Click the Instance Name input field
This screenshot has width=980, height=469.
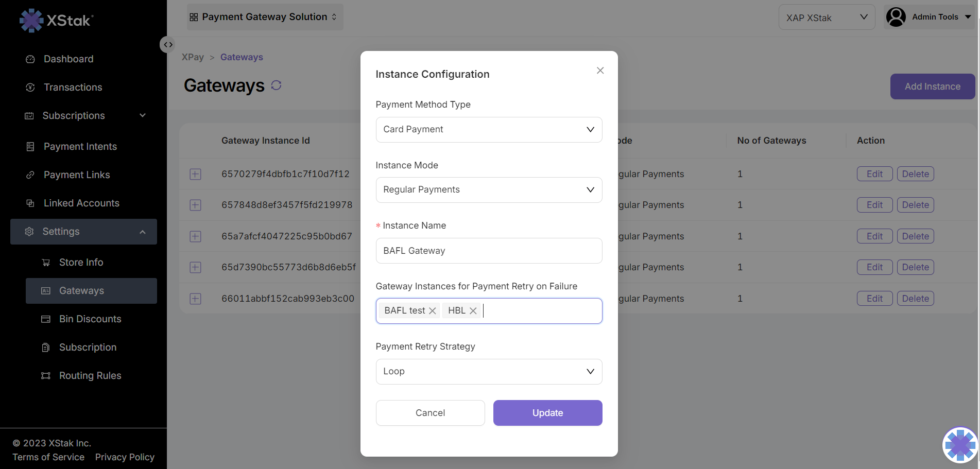pos(489,251)
